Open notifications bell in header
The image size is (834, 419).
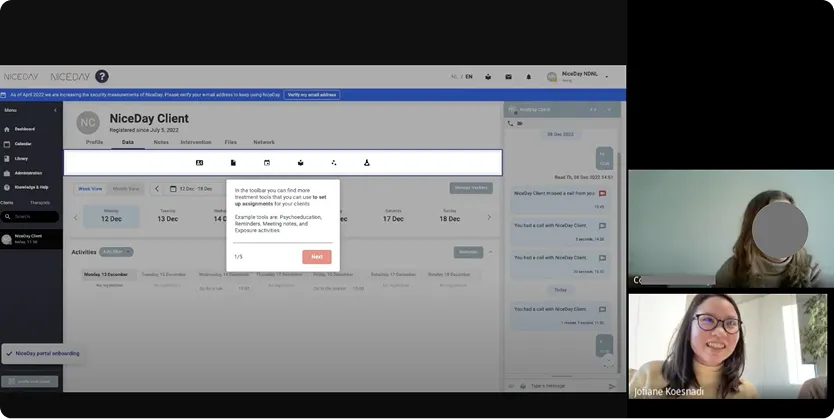(x=528, y=77)
